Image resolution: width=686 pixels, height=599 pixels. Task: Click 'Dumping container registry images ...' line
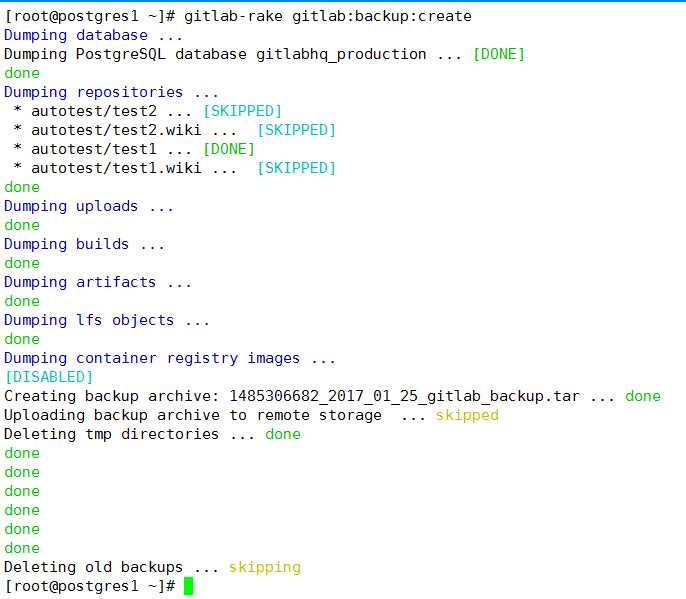pos(170,359)
